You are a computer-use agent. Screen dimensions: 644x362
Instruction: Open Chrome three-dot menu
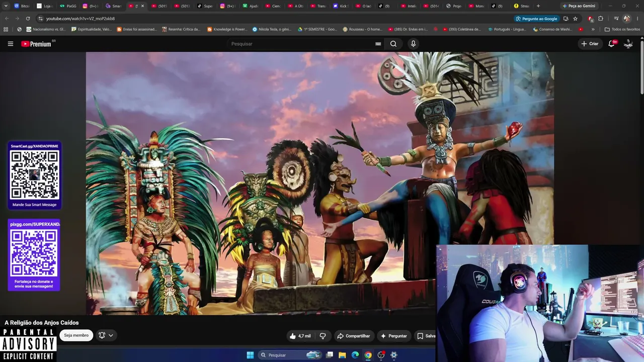click(x=637, y=19)
